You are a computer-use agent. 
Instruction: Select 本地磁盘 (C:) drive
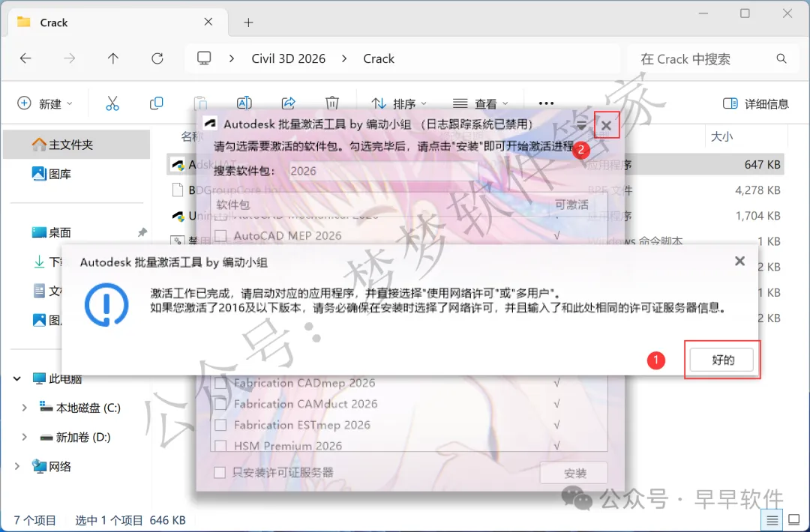(x=80, y=408)
